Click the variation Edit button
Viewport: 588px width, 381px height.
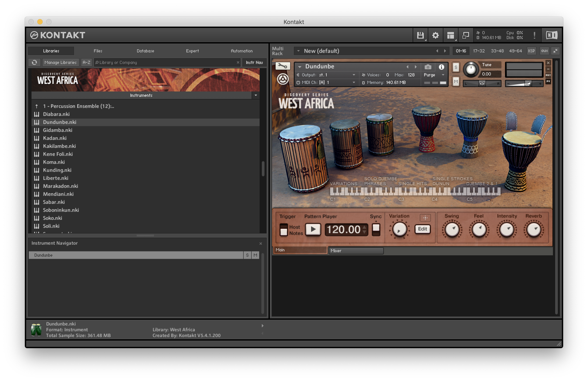[422, 229]
